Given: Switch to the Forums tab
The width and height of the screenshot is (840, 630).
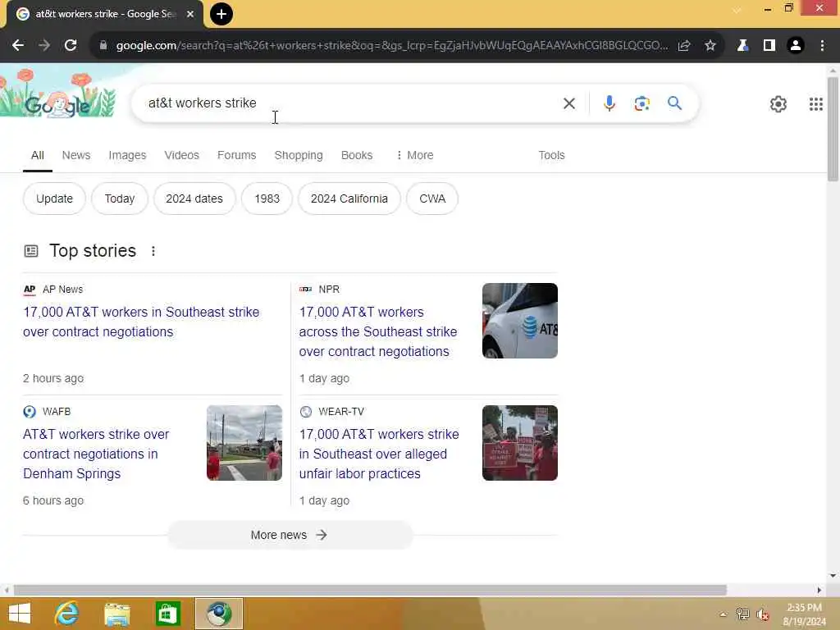Looking at the screenshot, I should 237,155.
